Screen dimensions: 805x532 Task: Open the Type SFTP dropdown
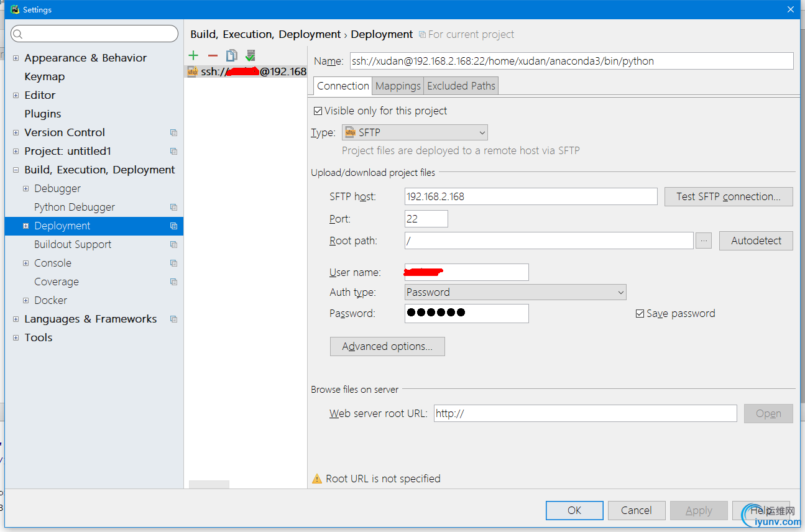415,132
